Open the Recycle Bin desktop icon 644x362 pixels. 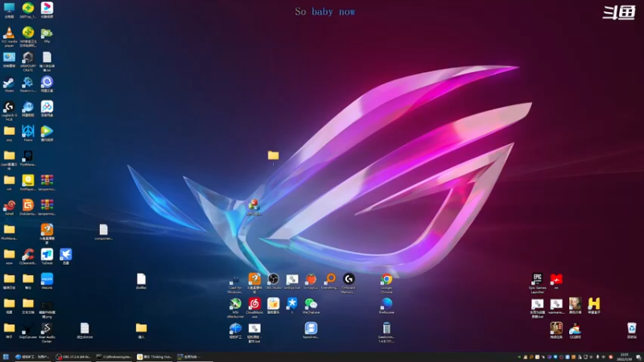(x=632, y=331)
